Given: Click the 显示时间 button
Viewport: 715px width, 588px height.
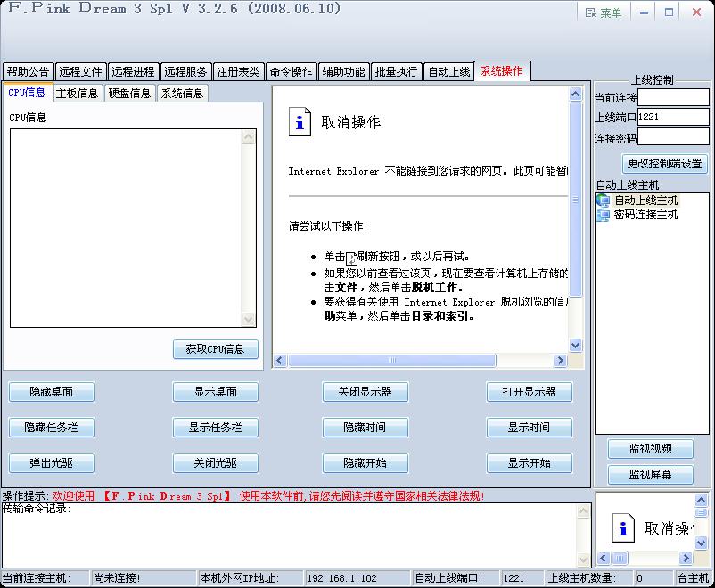Looking at the screenshot, I should (530, 428).
